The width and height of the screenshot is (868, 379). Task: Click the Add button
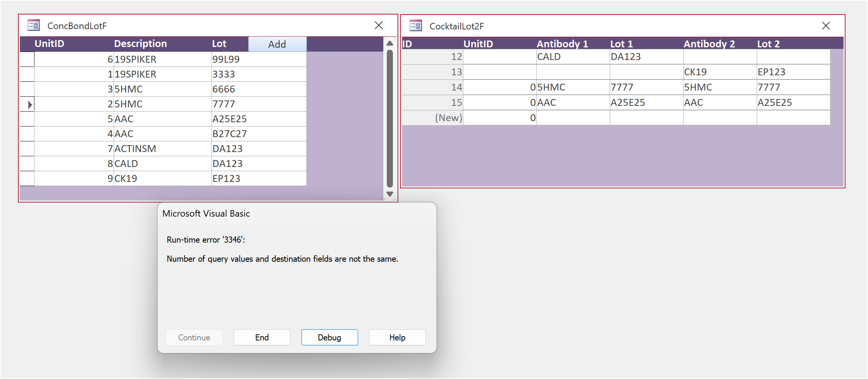click(277, 44)
